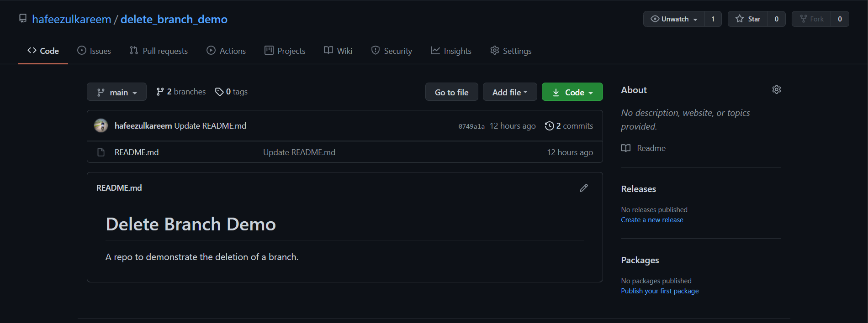The image size is (868, 323).
Task: Click the hafeezulkareem avatar in the commit row
Action: tap(101, 125)
